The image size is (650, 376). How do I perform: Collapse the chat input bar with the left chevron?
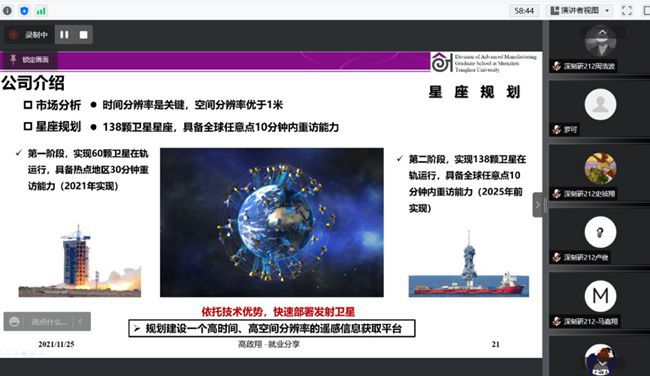click(80, 322)
